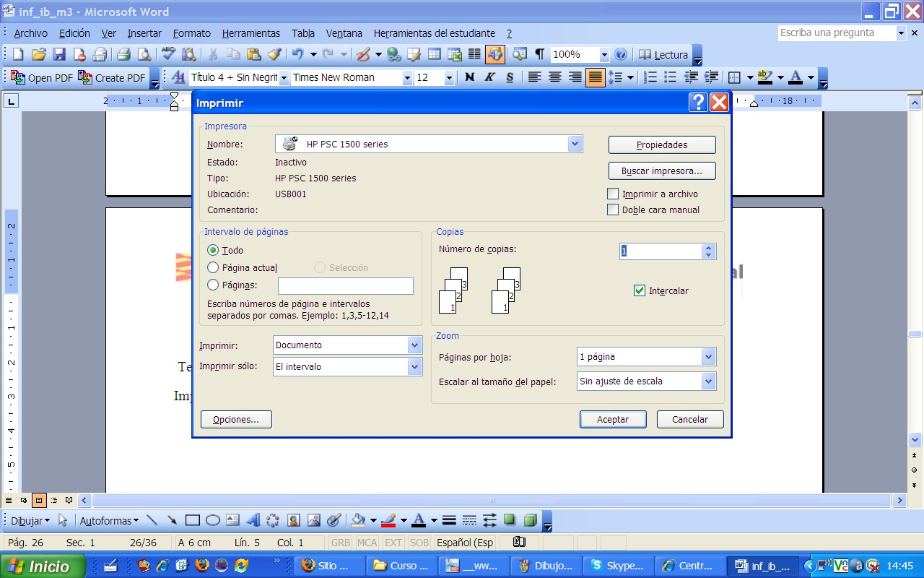Click the Paste clipboard icon
Viewport: 924px width, 578px height.
pos(253,54)
